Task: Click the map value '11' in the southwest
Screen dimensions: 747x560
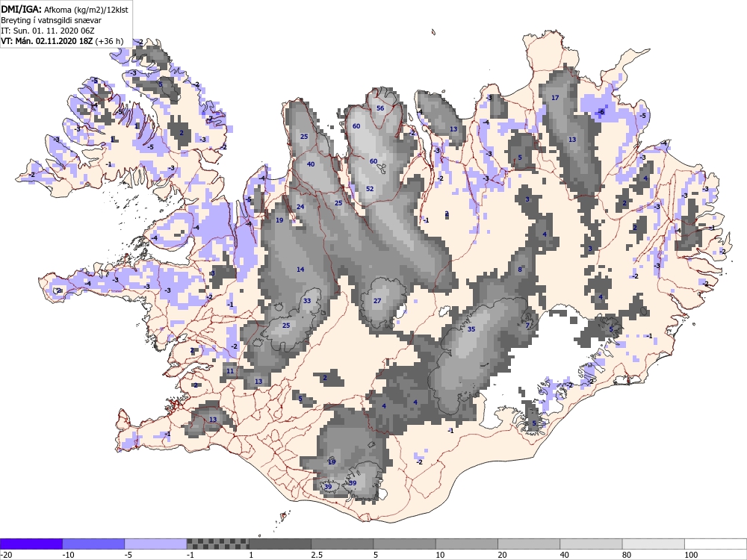Action: (x=230, y=371)
